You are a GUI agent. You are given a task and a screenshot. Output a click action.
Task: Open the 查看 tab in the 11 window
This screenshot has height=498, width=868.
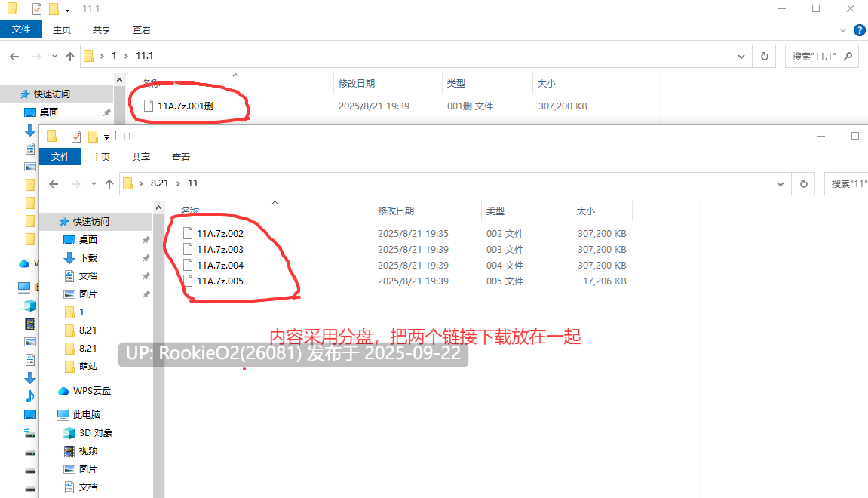click(180, 157)
